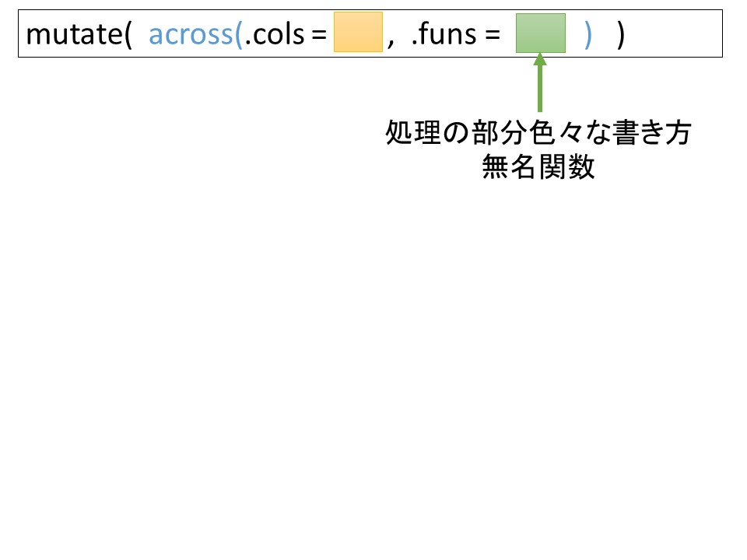Click the orange placeholder box after .cols

[358, 33]
